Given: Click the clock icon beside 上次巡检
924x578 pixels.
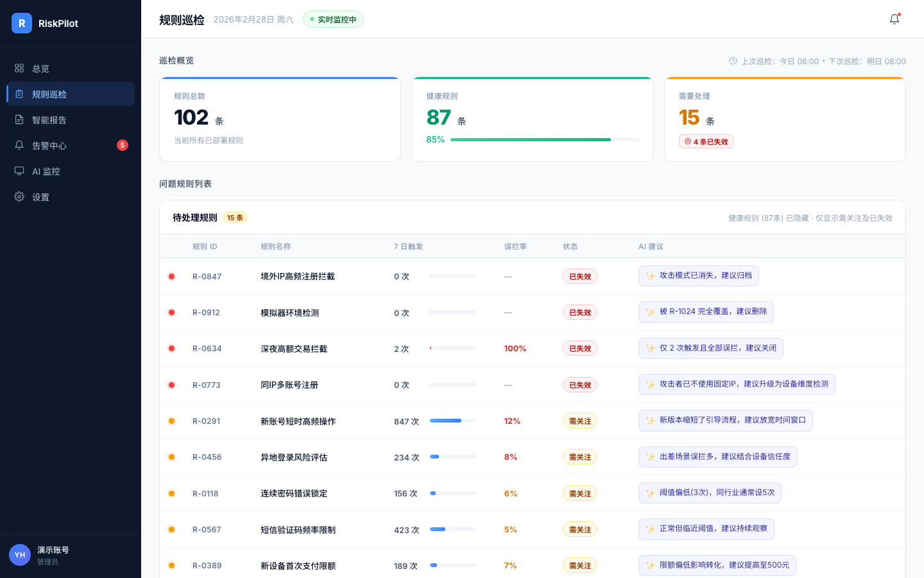Looking at the screenshot, I should coord(733,61).
